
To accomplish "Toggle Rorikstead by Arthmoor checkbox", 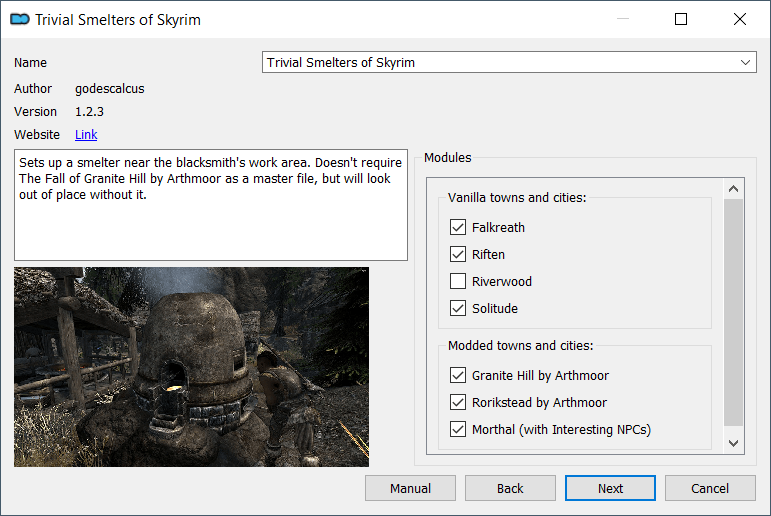I will coord(458,402).
